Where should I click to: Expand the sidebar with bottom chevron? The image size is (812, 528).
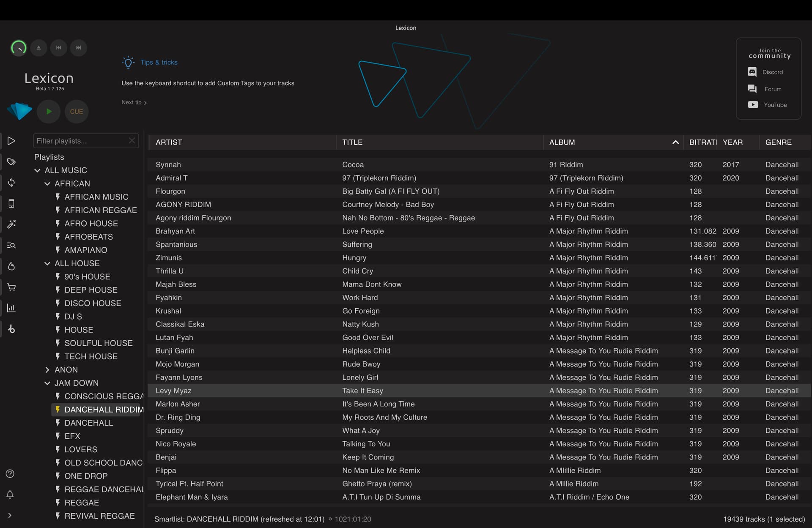[x=10, y=515]
